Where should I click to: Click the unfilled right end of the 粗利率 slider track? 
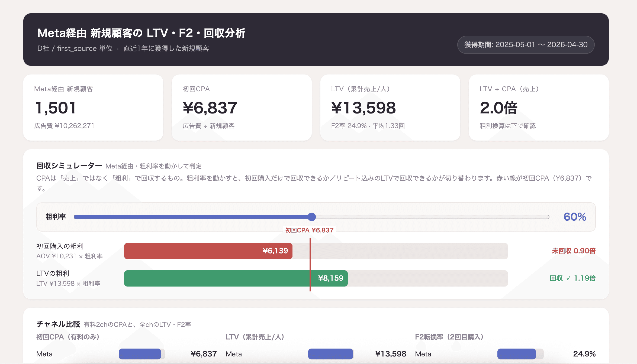[x=433, y=217]
